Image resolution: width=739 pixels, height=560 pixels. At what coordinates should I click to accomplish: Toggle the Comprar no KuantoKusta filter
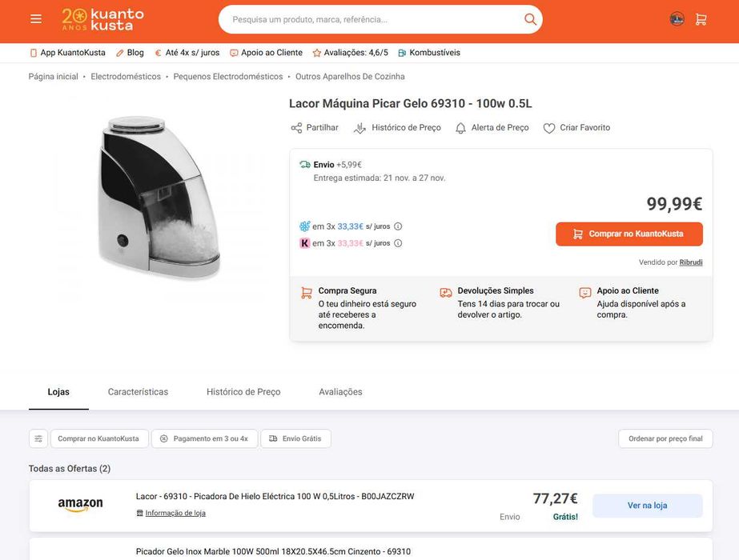tap(98, 438)
